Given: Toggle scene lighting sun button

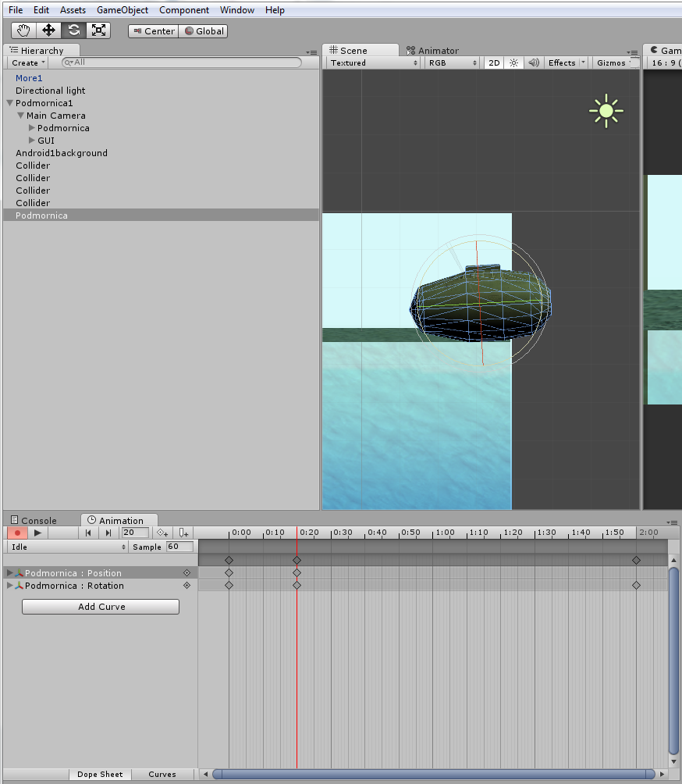Looking at the screenshot, I should coord(513,63).
